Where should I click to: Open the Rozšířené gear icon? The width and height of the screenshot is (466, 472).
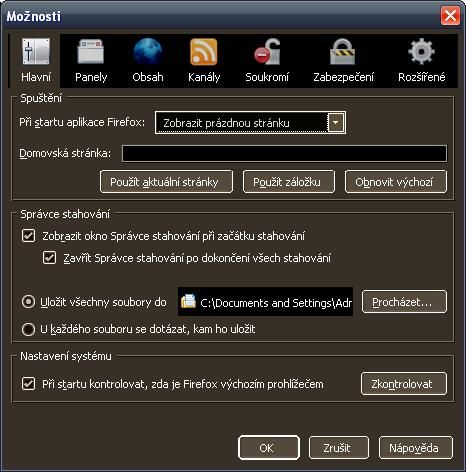421,51
